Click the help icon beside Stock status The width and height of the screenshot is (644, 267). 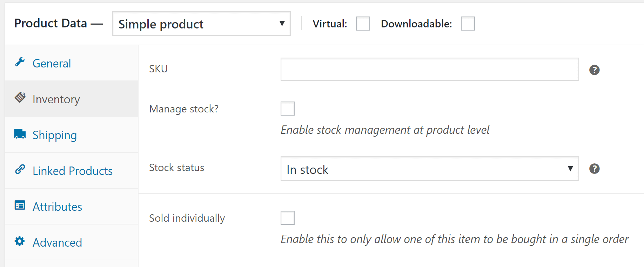[x=594, y=169]
